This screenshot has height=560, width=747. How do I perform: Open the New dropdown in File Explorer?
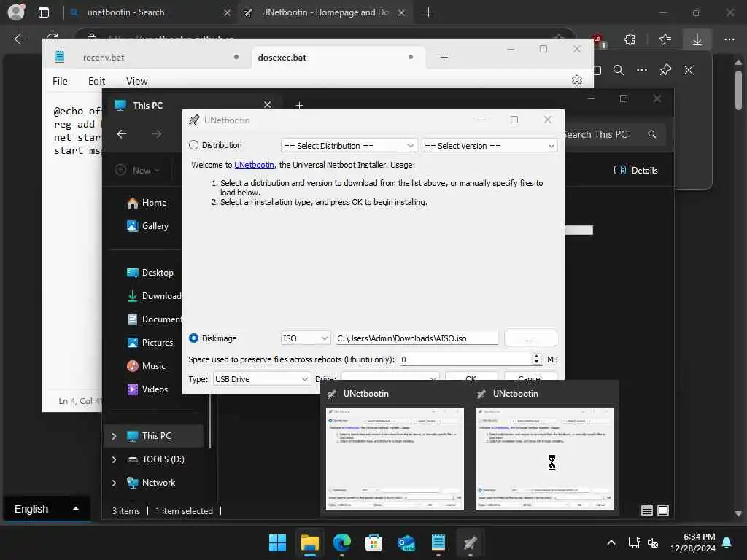pos(138,170)
